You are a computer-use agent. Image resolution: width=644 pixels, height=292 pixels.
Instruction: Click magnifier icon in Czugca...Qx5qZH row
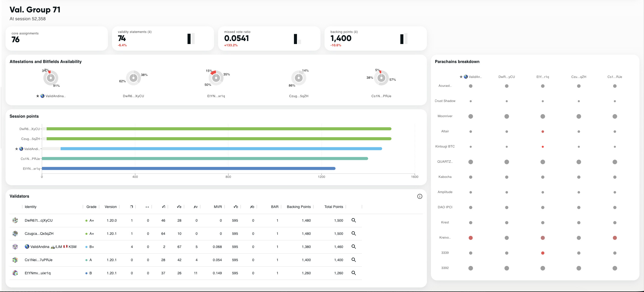[354, 234]
